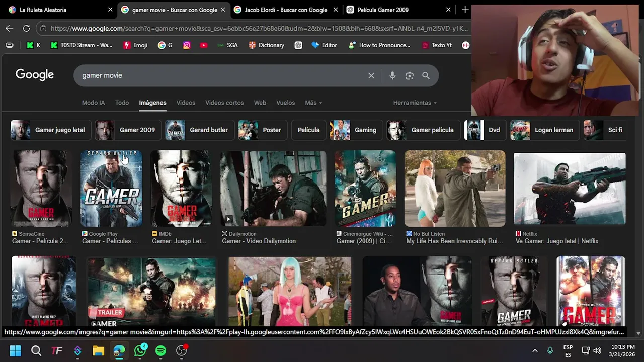Viewport: 644px width, 362px height.
Task: Click the gamer movie search input field
Action: tap(221, 75)
